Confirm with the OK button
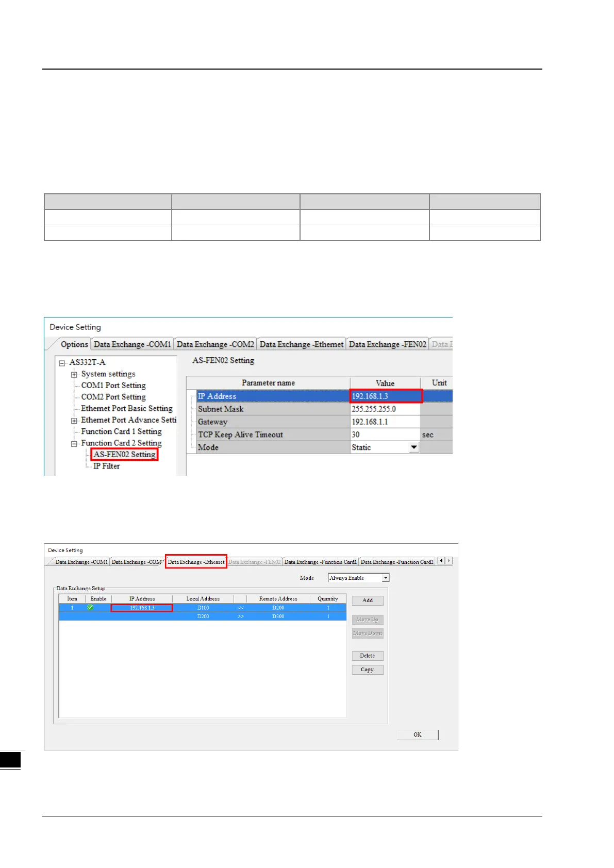This screenshot has width=614, height=868. click(417, 735)
